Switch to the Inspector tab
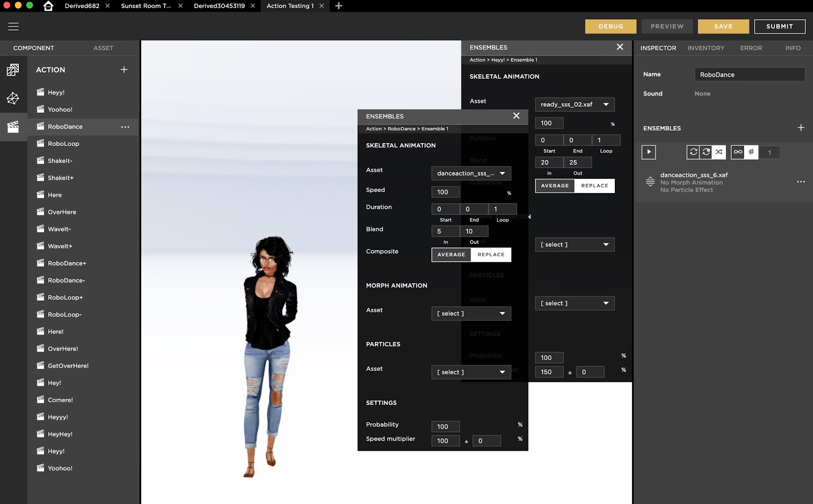This screenshot has height=504, width=813. 658,48
